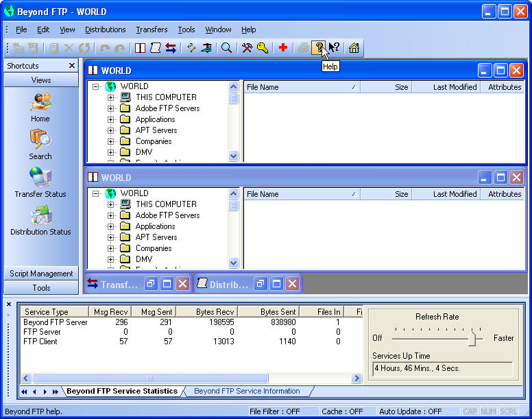
Task: Open the Tools section in Shortcuts panel
Action: [x=41, y=288]
